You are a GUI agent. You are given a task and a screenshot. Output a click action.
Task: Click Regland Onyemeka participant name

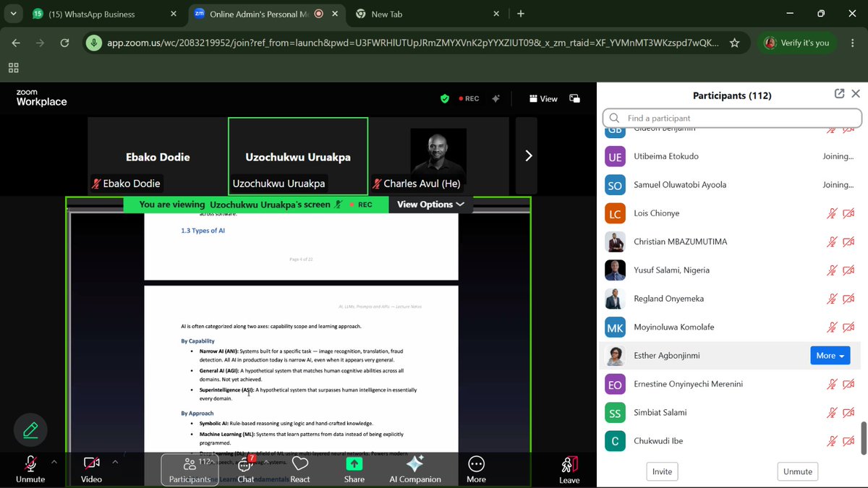(x=668, y=299)
